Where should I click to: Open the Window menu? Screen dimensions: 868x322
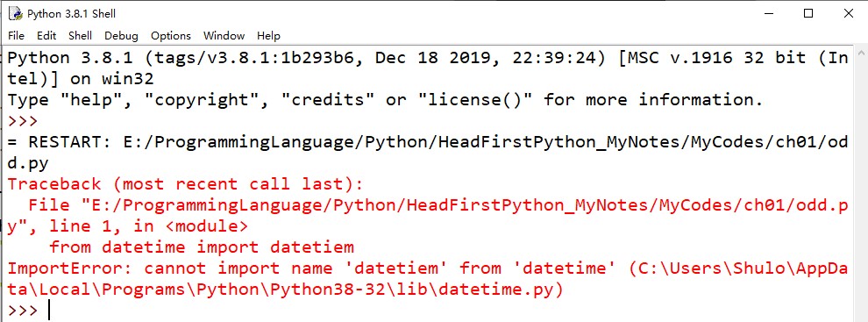(x=224, y=36)
